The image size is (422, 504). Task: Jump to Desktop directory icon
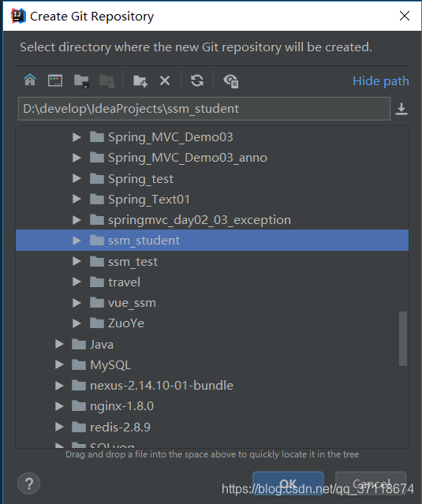click(x=55, y=80)
